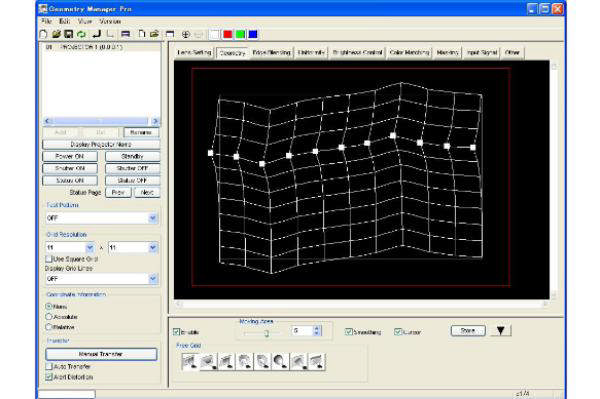Enable the Auto Transfer checkbox
The height and width of the screenshot is (399, 600).
49,366
